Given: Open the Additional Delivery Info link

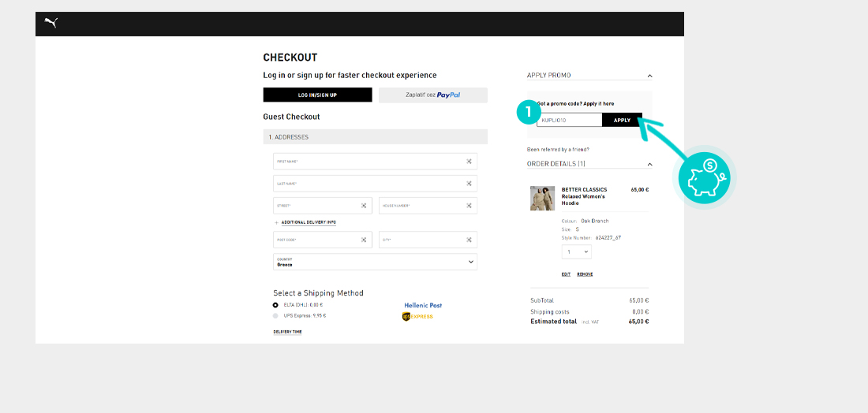Looking at the screenshot, I should point(308,222).
